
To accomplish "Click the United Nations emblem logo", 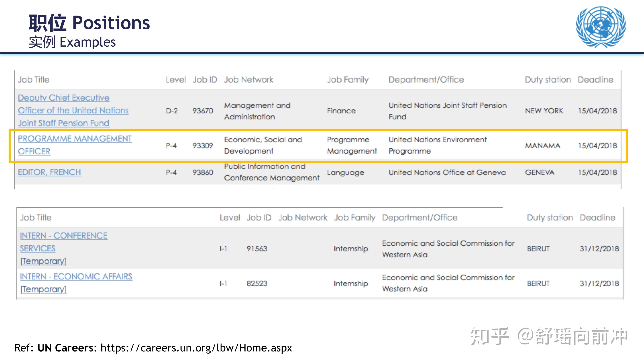I will point(601,27).
